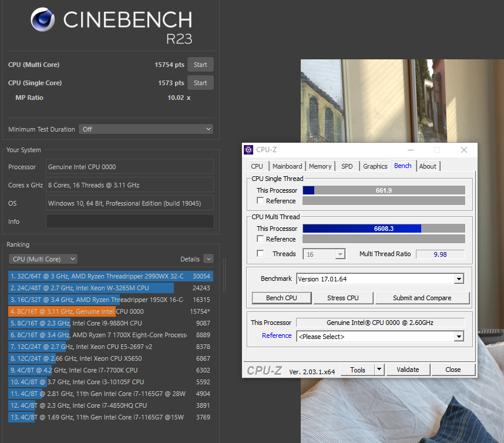The width and height of the screenshot is (504, 443).
Task: Click the MP Ratio 10.02 x value
Action: 179,98
